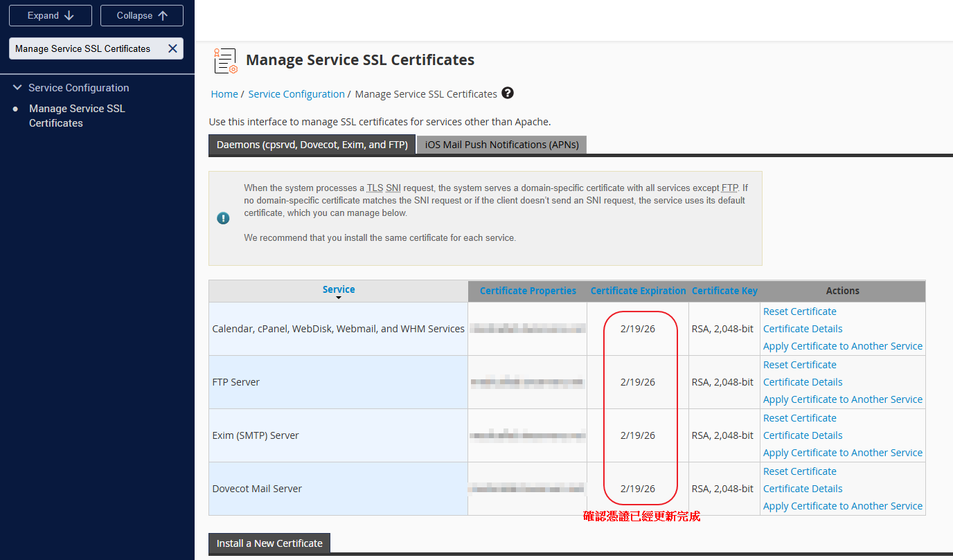Go to Home breadcrumb link
The width and height of the screenshot is (953, 560).
tap(224, 94)
